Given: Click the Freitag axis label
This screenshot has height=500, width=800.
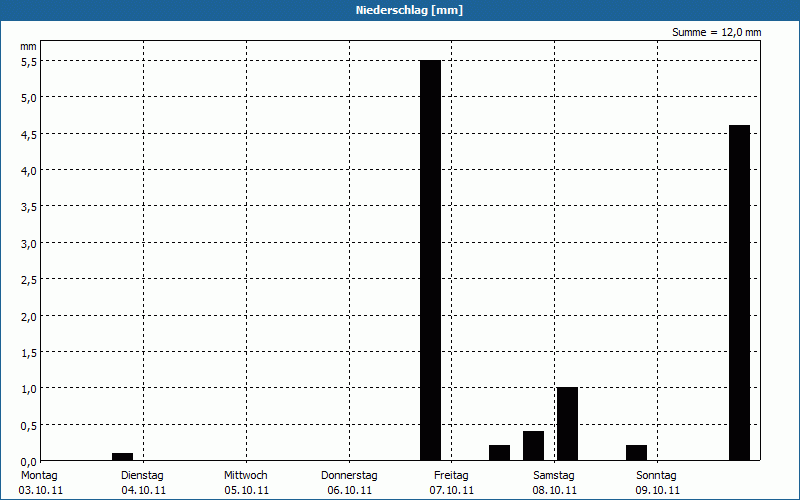Looking at the screenshot, I should click(x=451, y=476).
